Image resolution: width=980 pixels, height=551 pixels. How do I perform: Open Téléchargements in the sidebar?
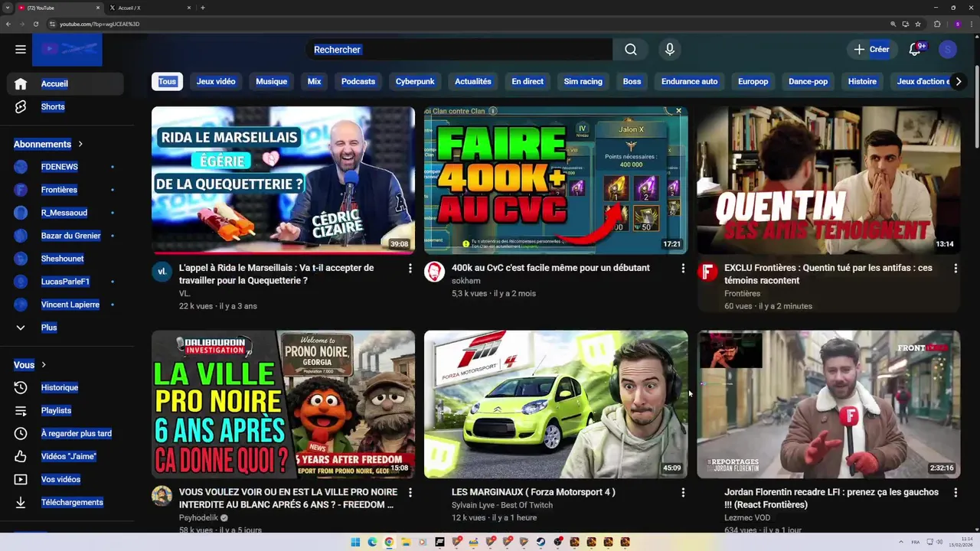[x=65, y=503]
